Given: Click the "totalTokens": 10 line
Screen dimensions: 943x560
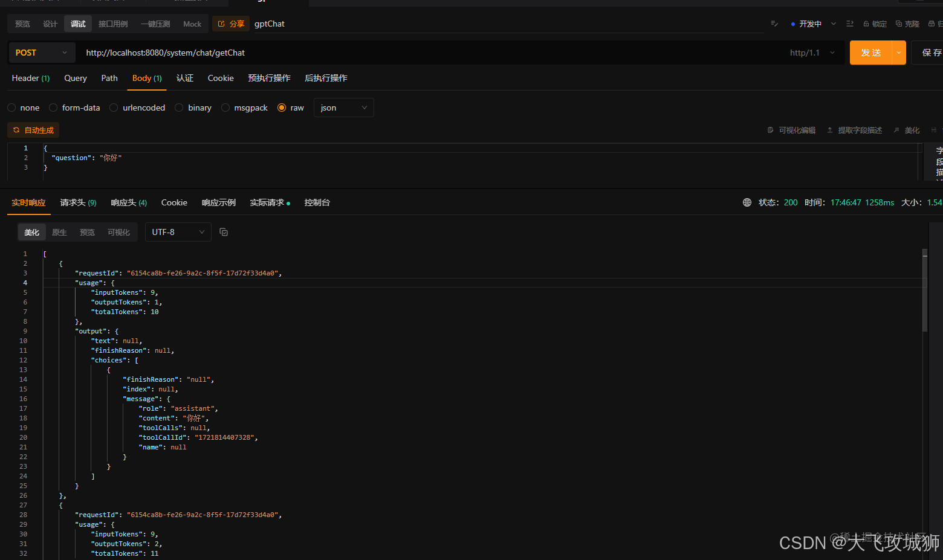Looking at the screenshot, I should click(125, 312).
